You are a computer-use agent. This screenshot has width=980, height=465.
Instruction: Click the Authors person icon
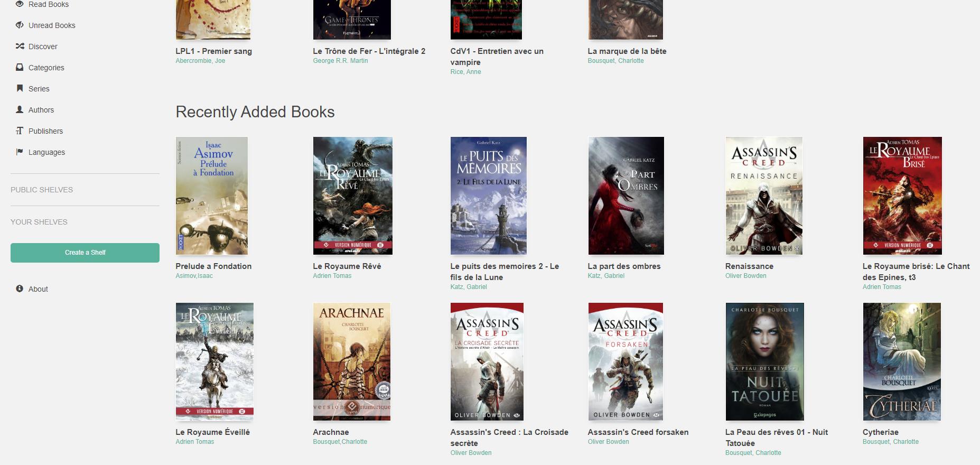(20, 109)
